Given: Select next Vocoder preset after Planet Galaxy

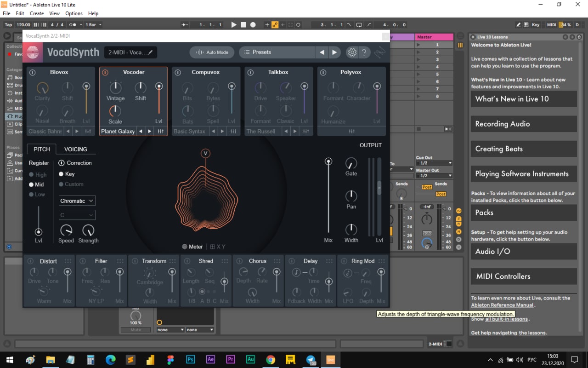Looking at the screenshot, I should 149,131.
